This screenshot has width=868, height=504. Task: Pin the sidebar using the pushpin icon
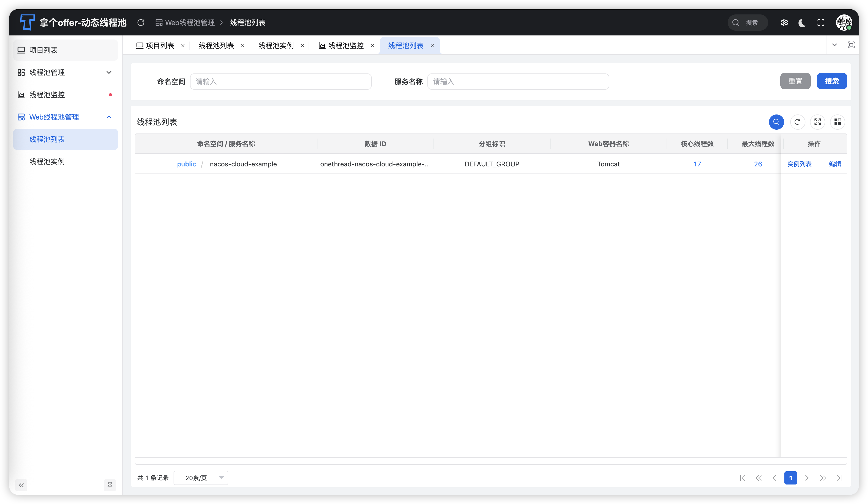tap(110, 485)
